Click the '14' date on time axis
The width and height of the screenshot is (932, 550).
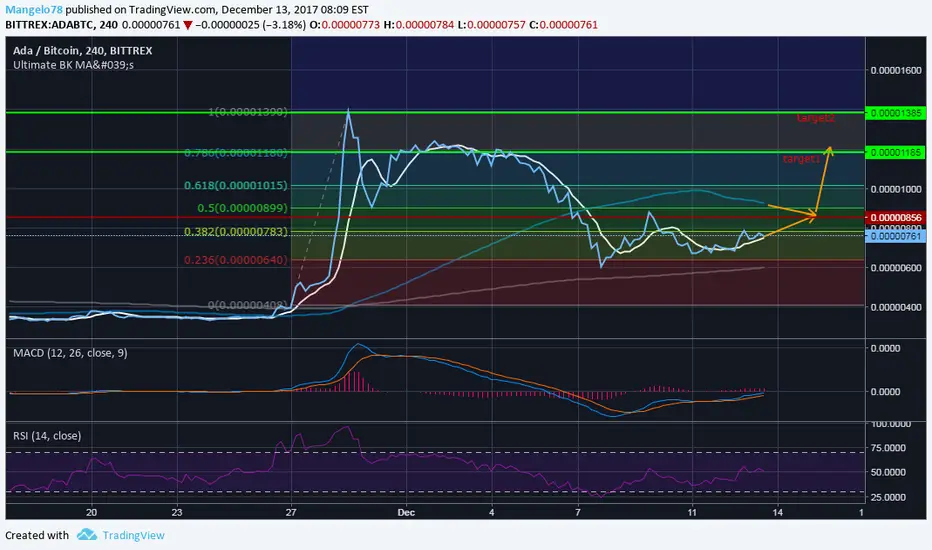(777, 512)
